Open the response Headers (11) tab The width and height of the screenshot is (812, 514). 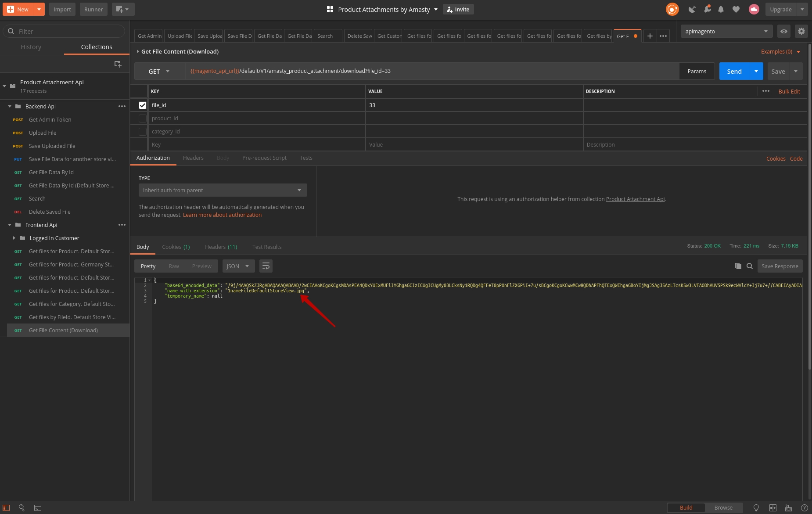[221, 247]
